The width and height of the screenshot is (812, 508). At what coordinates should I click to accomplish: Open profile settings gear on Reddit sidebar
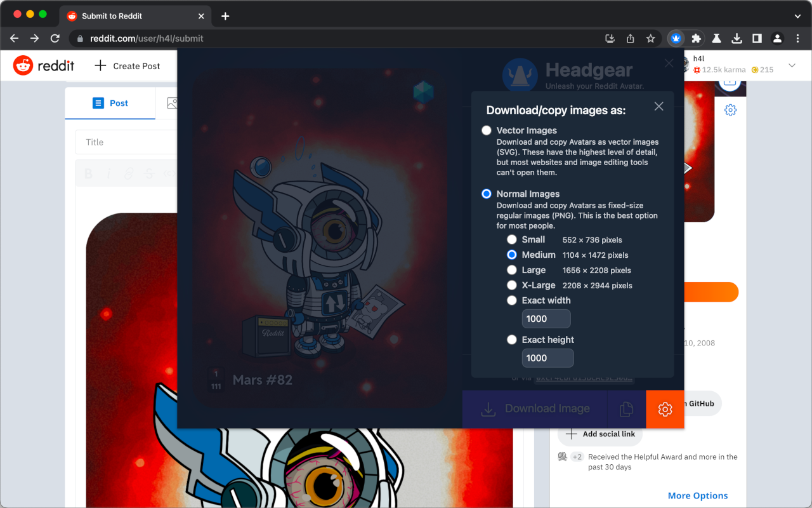pos(730,110)
